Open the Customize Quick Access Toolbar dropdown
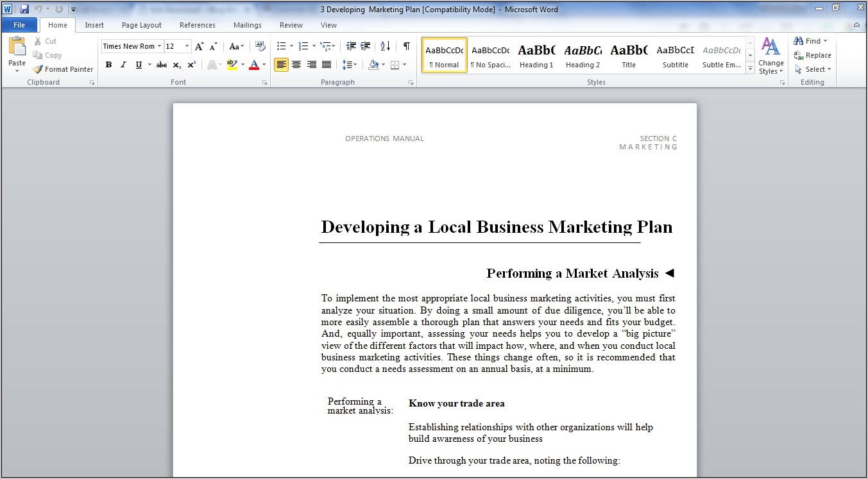This screenshot has width=868, height=479. (73, 10)
